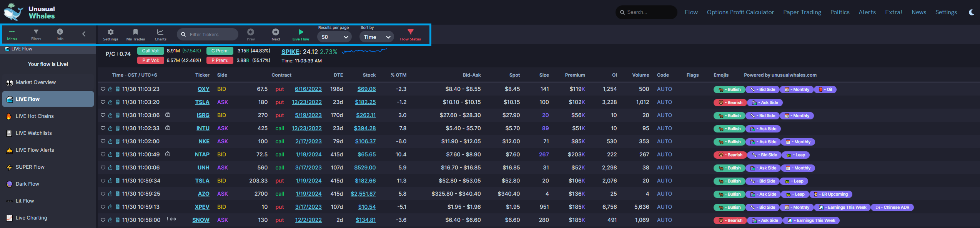Open the INTU 12/23/2022 contract link
980x228 pixels.
[307, 128]
